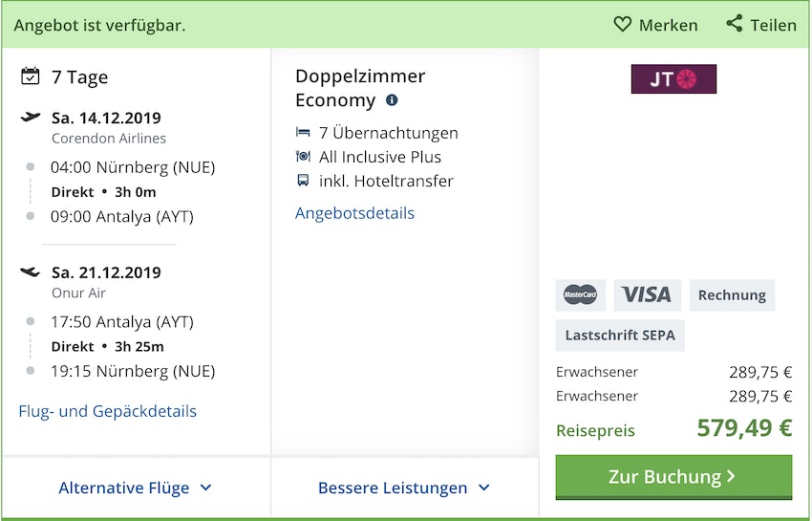Expand the Bessere Leistungen section
The image size is (812, 521).
(404, 488)
